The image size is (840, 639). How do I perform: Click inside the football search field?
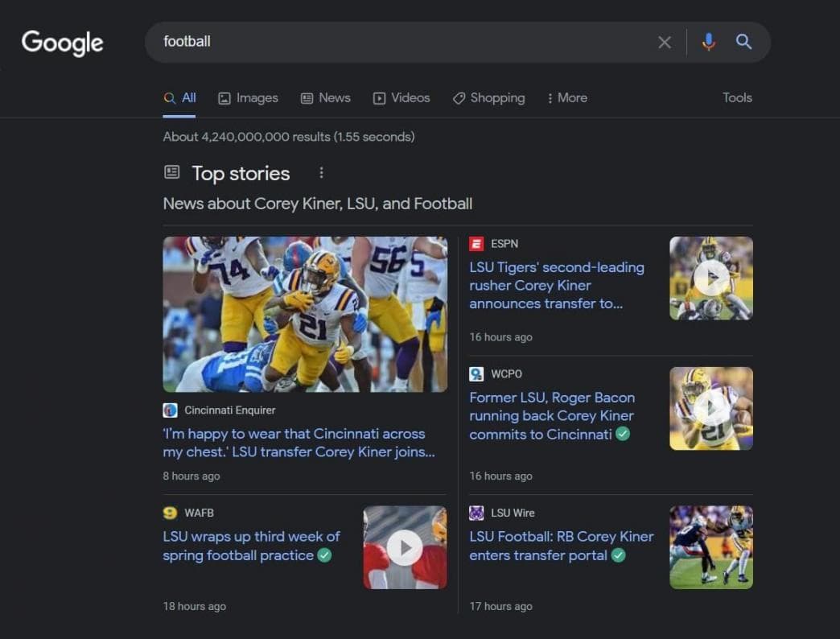[x=402, y=42]
